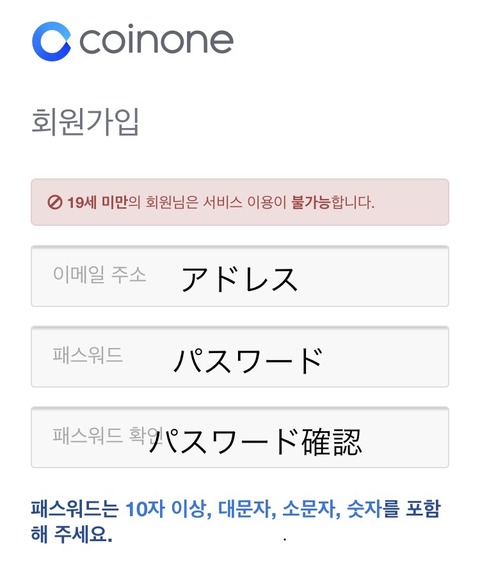
Task: Click the highlighted 대문자 text
Action: point(246,509)
